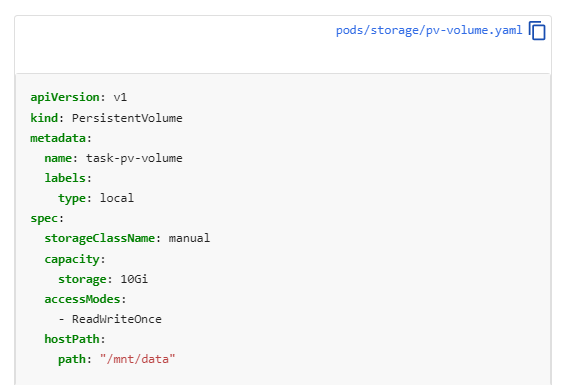Select the 'type: local' line
564x385 pixels.
(x=96, y=198)
